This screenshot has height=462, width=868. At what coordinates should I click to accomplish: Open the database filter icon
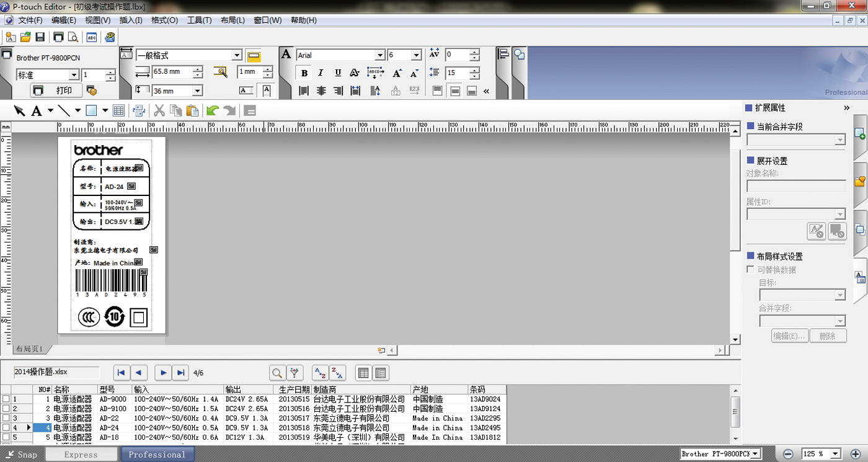tap(294, 373)
